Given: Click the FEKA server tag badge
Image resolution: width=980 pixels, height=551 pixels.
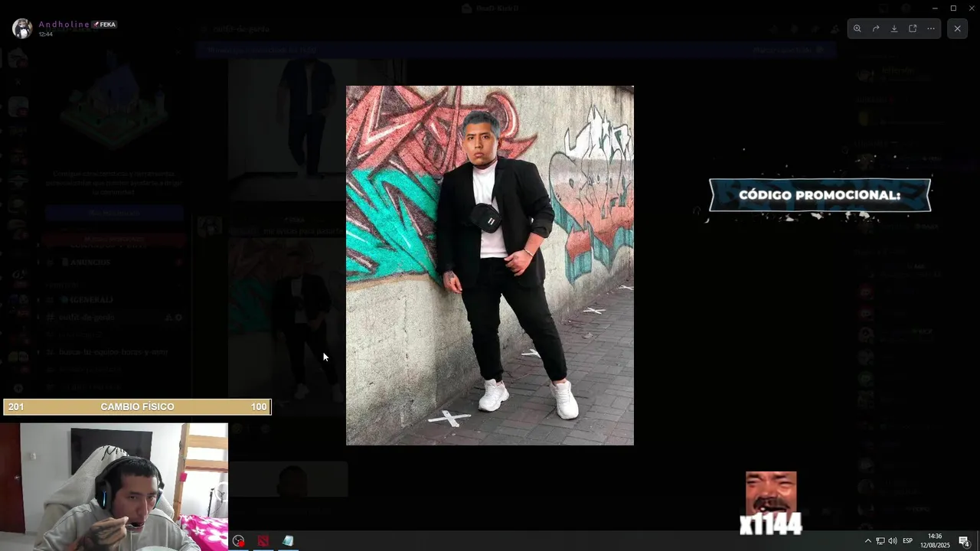Looking at the screenshot, I should [104, 24].
